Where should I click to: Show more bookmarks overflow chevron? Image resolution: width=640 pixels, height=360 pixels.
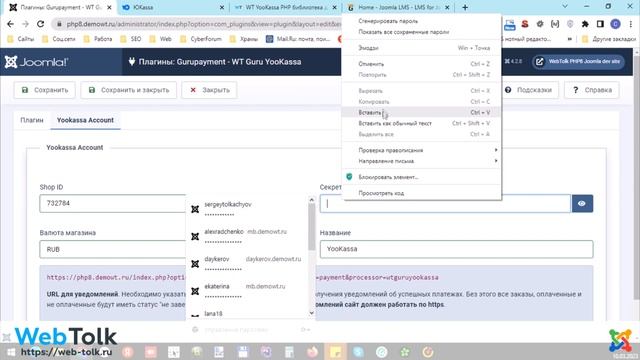(569, 39)
